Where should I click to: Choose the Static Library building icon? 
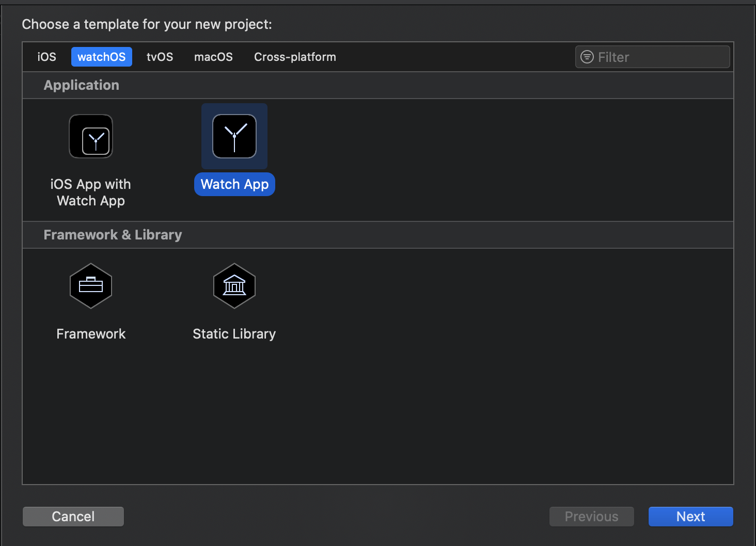point(234,286)
